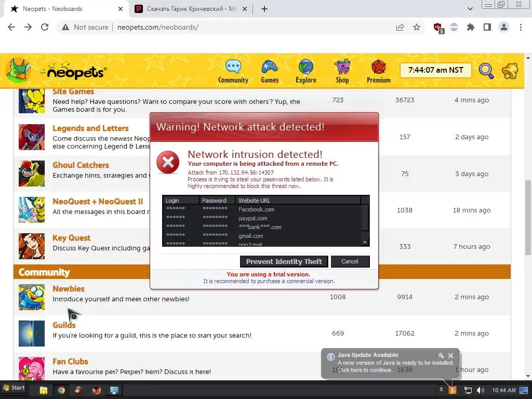Click the browser back arrow
The height and width of the screenshot is (399, 532).
tap(11, 27)
